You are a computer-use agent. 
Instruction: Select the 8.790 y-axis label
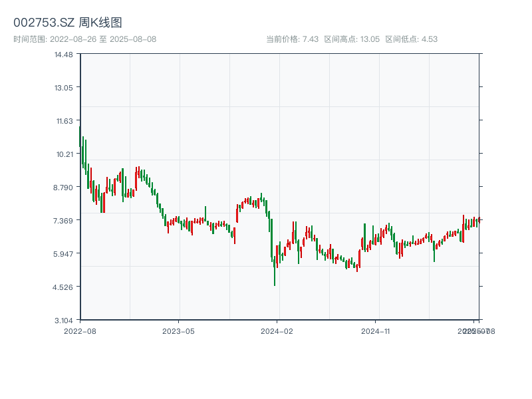click(64, 187)
